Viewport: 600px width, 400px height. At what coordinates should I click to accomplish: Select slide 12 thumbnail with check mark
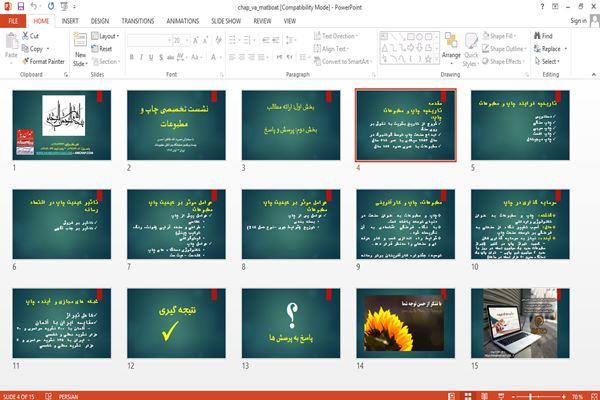(176, 323)
